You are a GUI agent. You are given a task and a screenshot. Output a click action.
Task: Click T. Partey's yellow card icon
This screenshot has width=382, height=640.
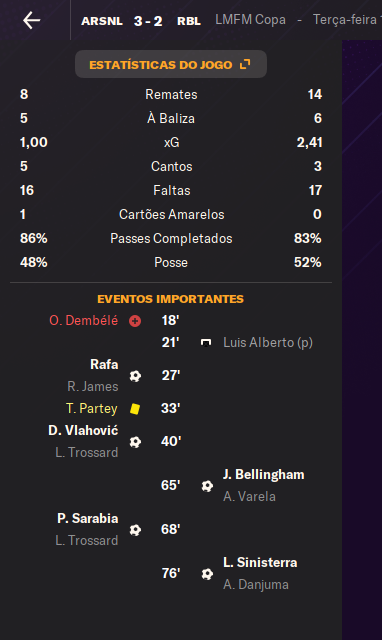[135, 409]
